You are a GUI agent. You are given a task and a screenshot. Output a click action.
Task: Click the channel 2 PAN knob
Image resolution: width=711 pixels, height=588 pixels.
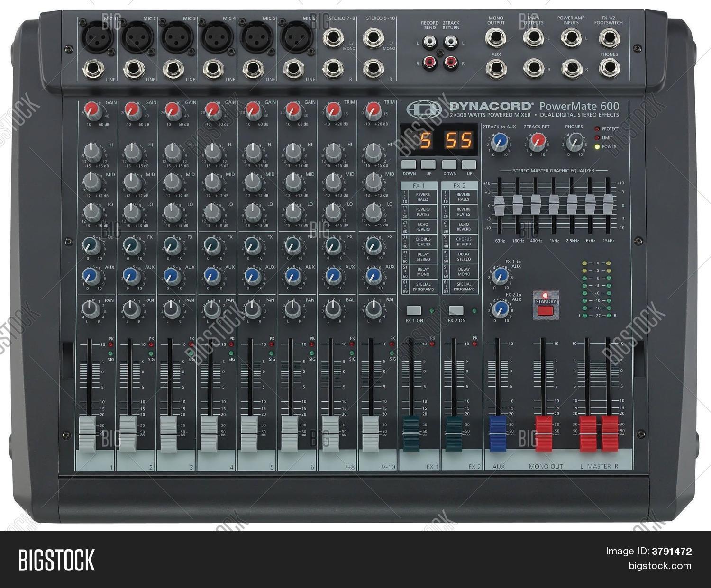pyautogui.click(x=131, y=309)
